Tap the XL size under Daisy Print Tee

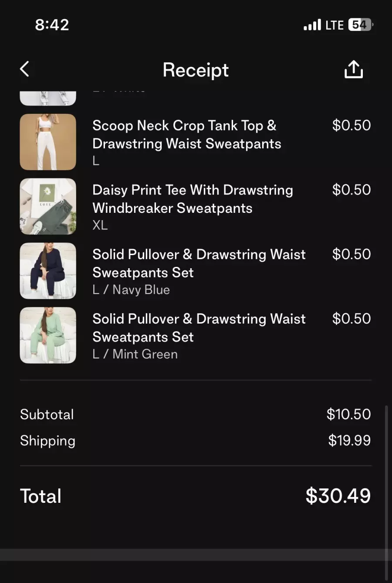pyautogui.click(x=100, y=225)
